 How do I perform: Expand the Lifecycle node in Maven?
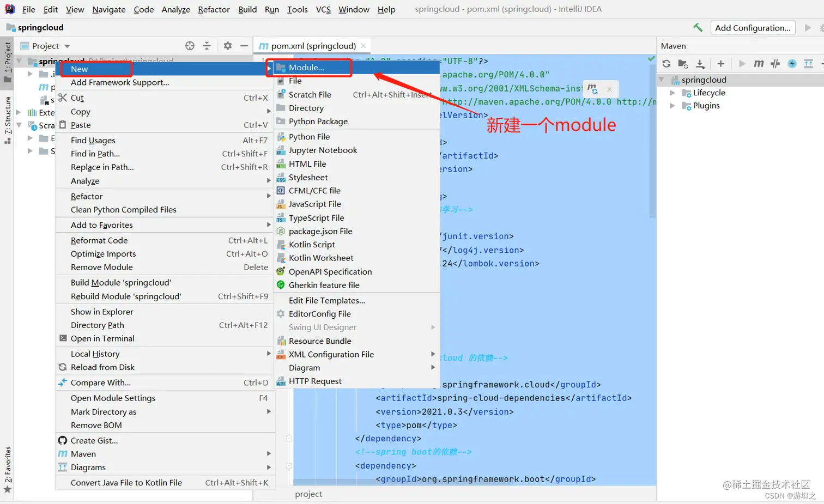pos(672,93)
